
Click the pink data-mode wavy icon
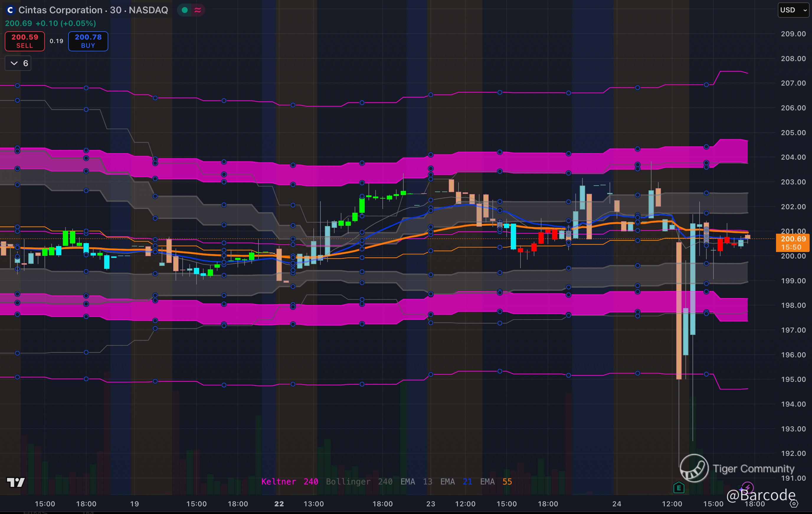tap(198, 10)
